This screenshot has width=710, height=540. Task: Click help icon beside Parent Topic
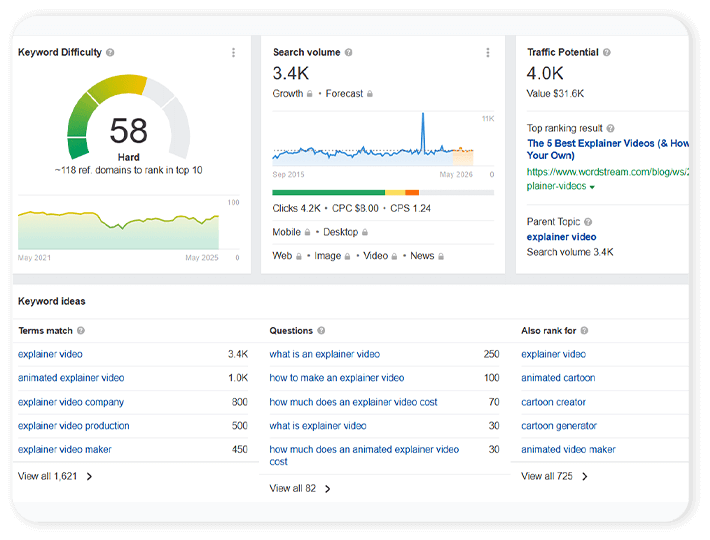click(588, 222)
